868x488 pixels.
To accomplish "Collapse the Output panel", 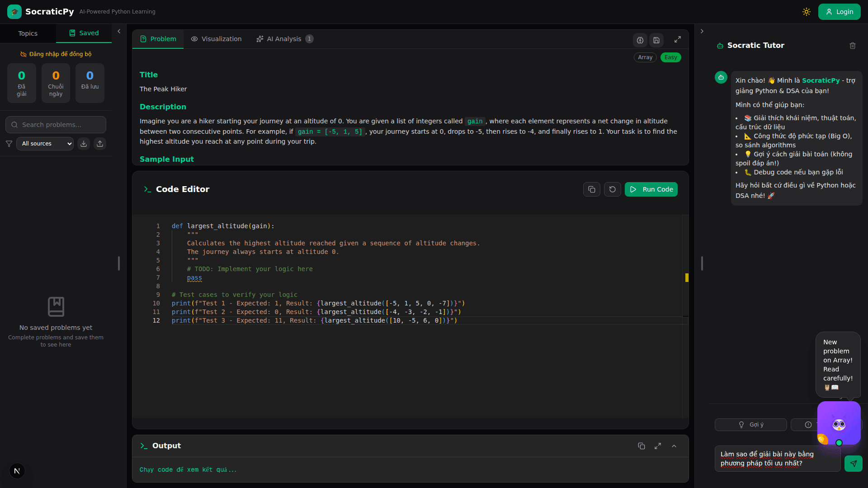I will coord(674,446).
